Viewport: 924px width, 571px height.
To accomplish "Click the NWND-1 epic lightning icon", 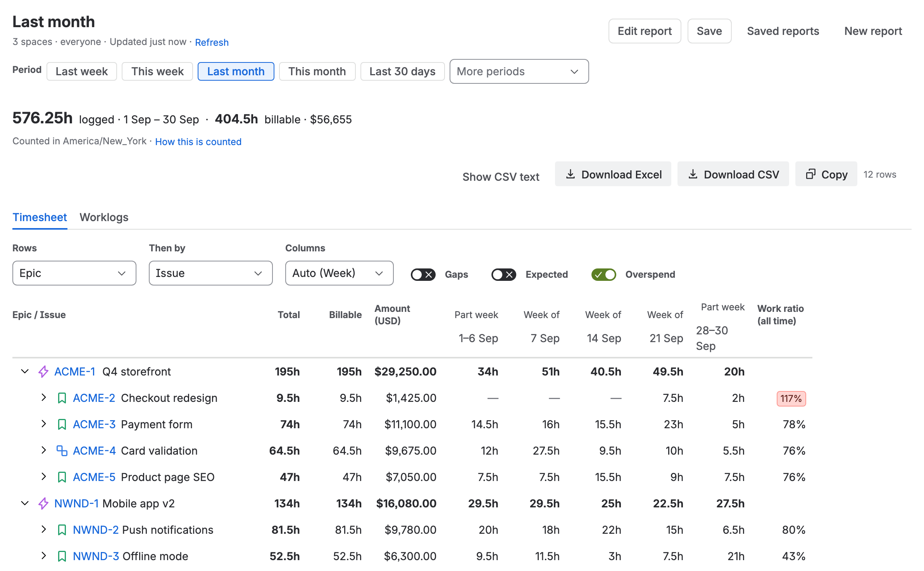I will click(x=43, y=504).
